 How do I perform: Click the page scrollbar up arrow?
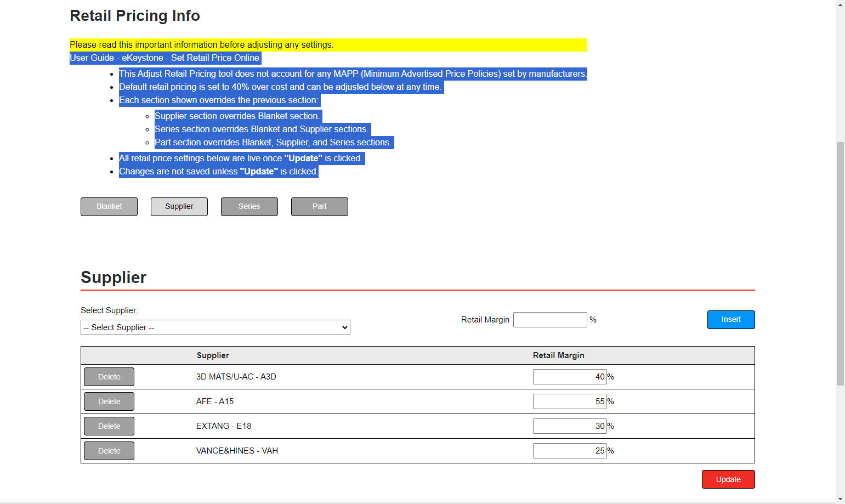840,4
